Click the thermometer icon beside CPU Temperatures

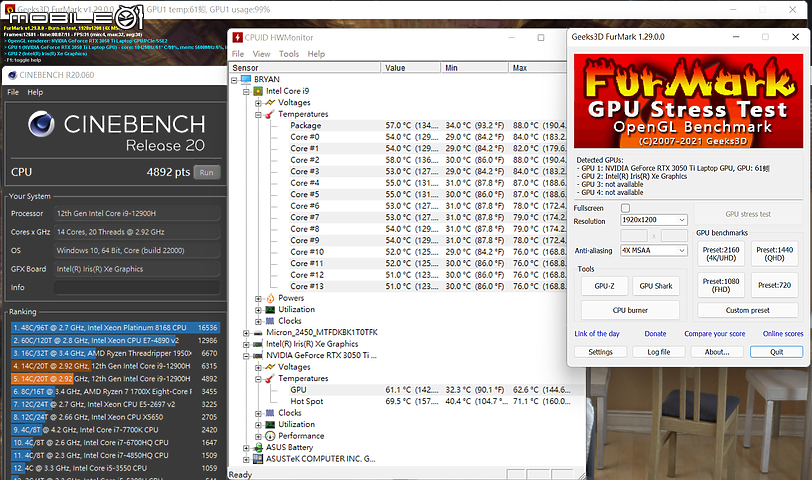[x=270, y=114]
